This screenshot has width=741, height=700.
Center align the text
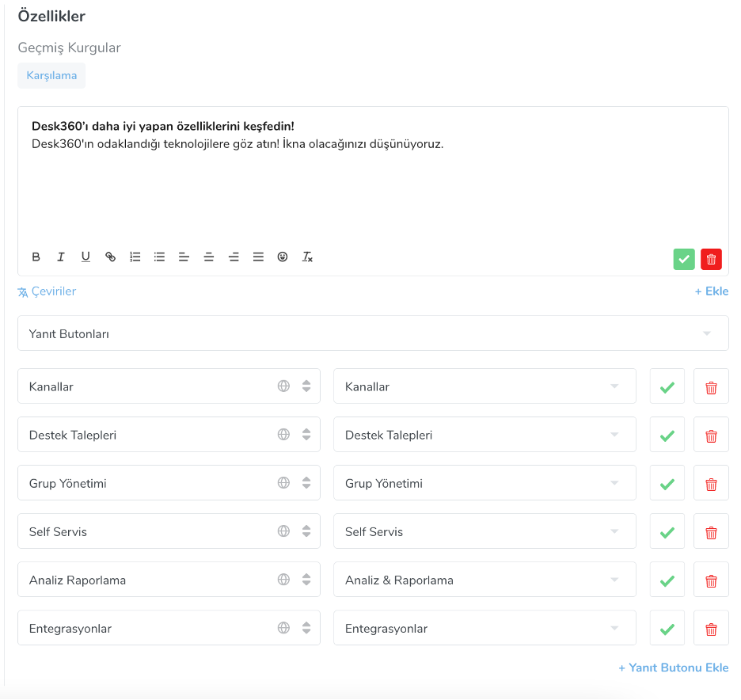click(x=209, y=257)
